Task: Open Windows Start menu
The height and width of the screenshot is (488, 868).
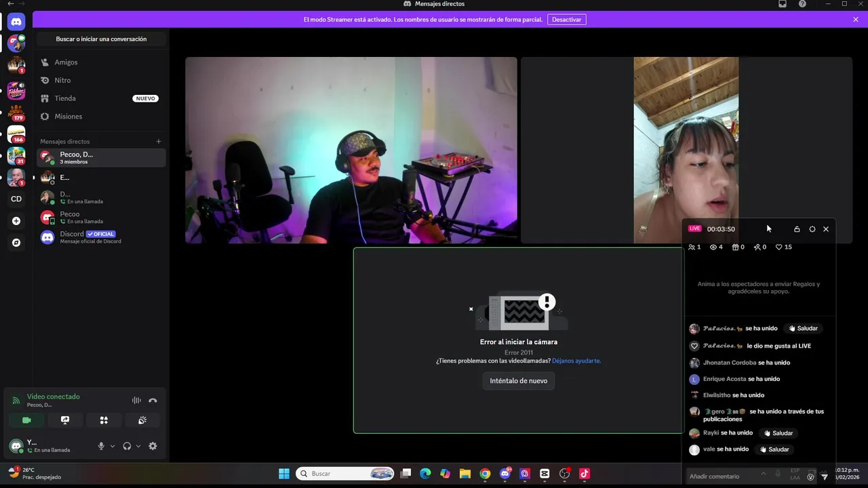Action: tap(284, 474)
